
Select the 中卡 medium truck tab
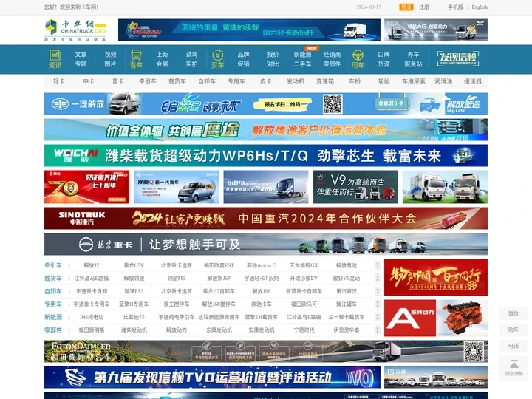click(x=89, y=81)
